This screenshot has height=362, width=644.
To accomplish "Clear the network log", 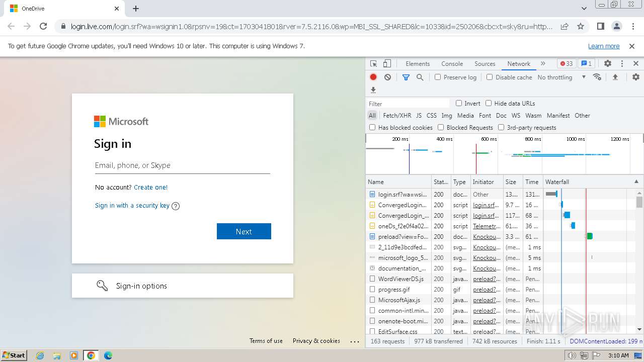I will click(387, 77).
